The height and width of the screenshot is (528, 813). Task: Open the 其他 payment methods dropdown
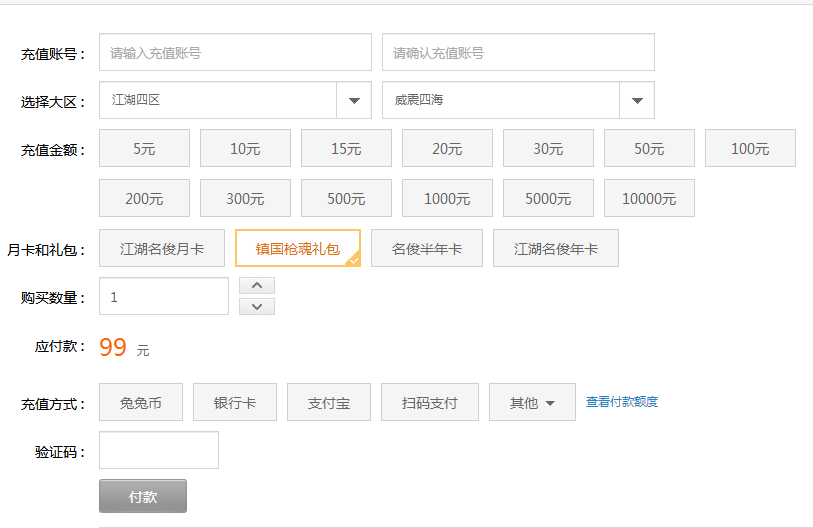click(532, 402)
